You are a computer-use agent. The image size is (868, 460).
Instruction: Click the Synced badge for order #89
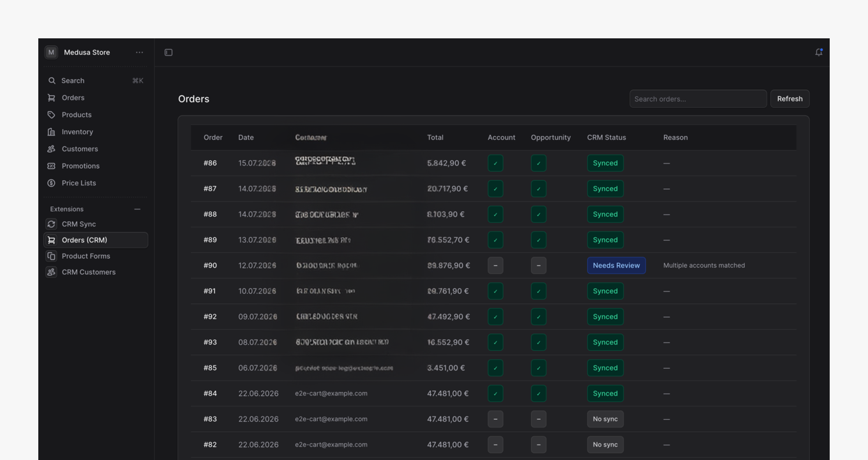[605, 240]
